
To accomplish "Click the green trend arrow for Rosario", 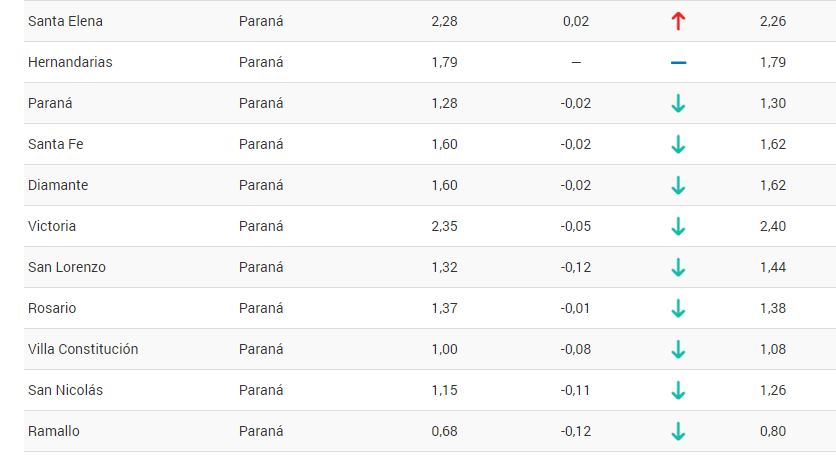I will click(678, 309).
